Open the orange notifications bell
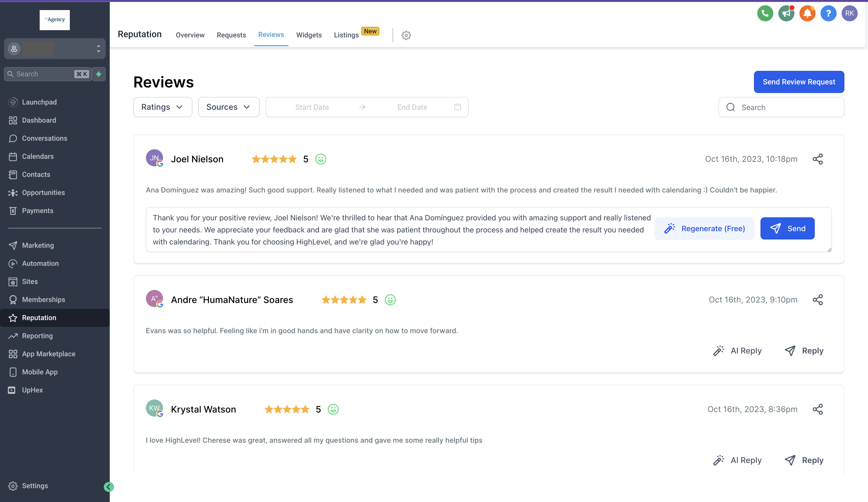This screenshot has width=868, height=502. 807,13
